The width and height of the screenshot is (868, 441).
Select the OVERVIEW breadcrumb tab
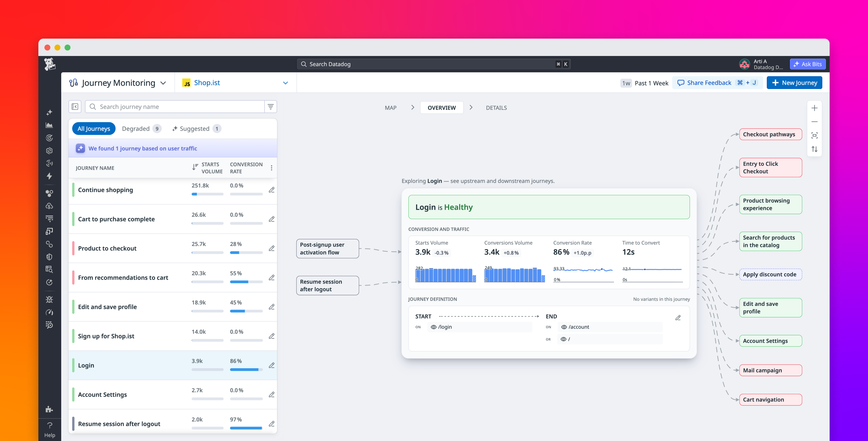[x=441, y=108]
